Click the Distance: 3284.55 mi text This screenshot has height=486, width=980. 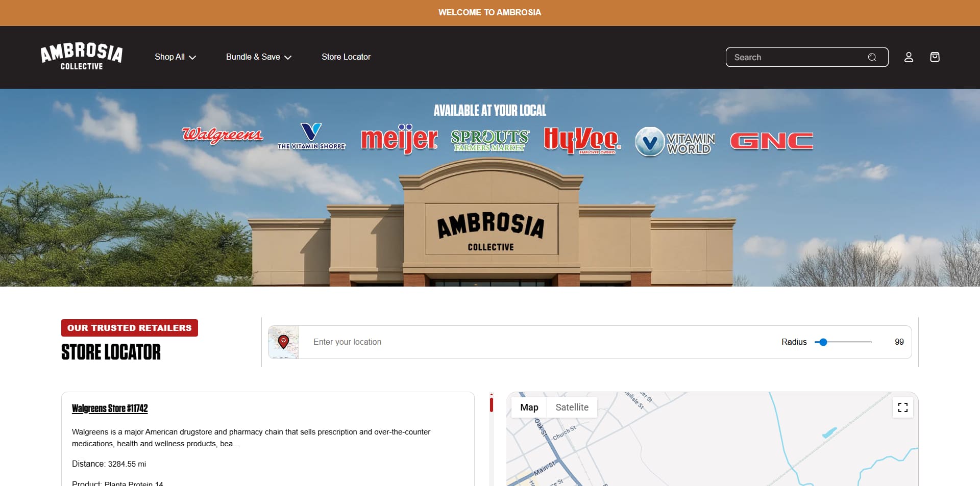pos(109,464)
